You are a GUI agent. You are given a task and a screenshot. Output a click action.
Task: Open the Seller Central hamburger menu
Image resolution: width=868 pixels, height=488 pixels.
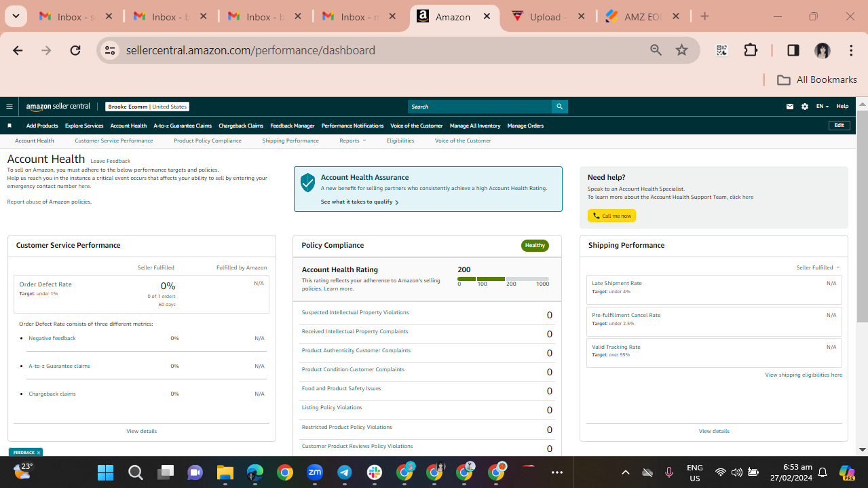(10, 107)
